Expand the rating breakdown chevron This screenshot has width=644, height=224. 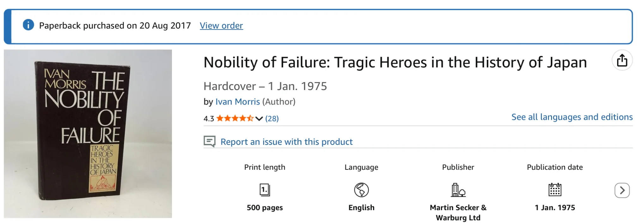(x=259, y=119)
